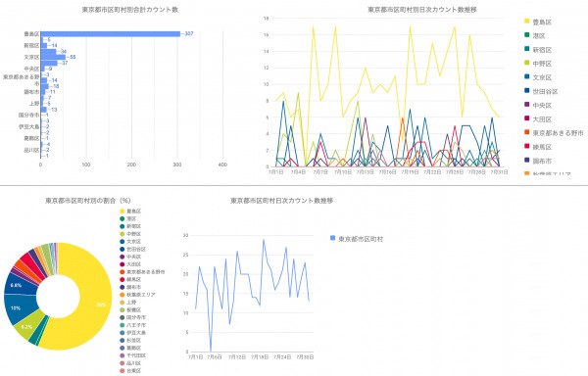Image resolution: width=588 pixels, height=376 pixels.
Task: Click 調布市 legend marker in line chart
Action: click(527, 161)
